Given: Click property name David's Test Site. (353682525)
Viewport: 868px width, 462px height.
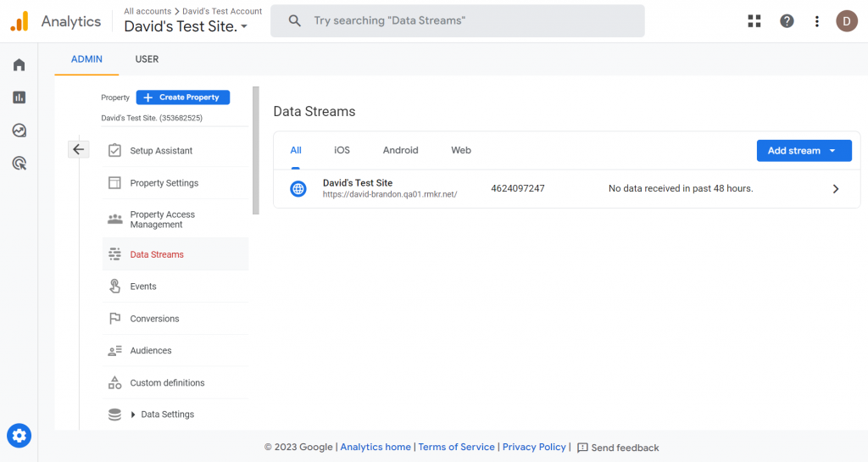Looking at the screenshot, I should (x=152, y=118).
